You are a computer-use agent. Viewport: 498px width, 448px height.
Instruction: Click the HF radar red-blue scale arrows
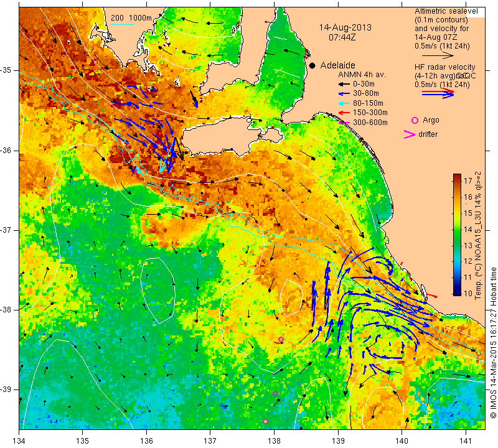[438, 93]
